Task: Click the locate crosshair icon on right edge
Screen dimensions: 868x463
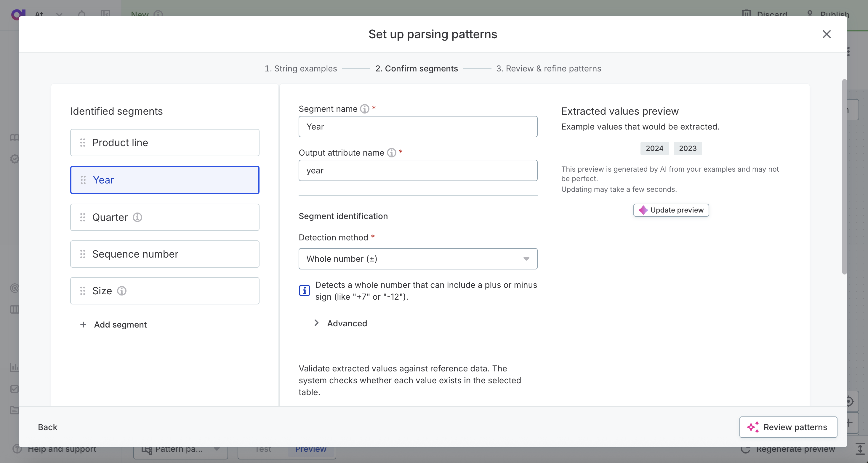Action: click(x=849, y=401)
